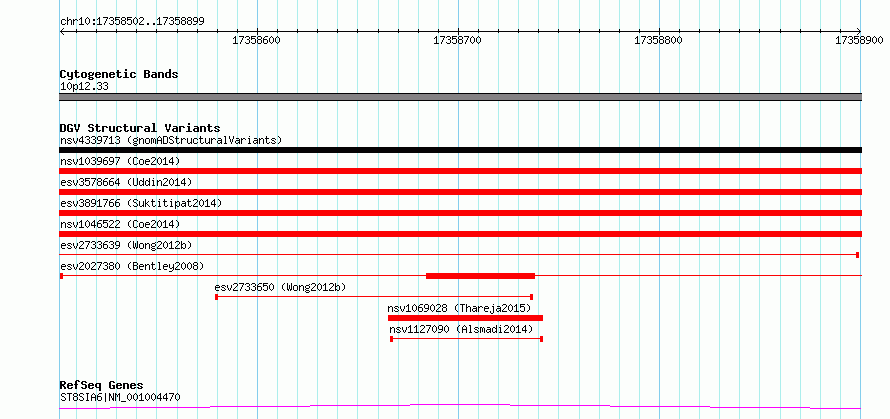Click the nsv1127090 (Alsmadi2014) variant line
The image size is (890, 419).
467,339
